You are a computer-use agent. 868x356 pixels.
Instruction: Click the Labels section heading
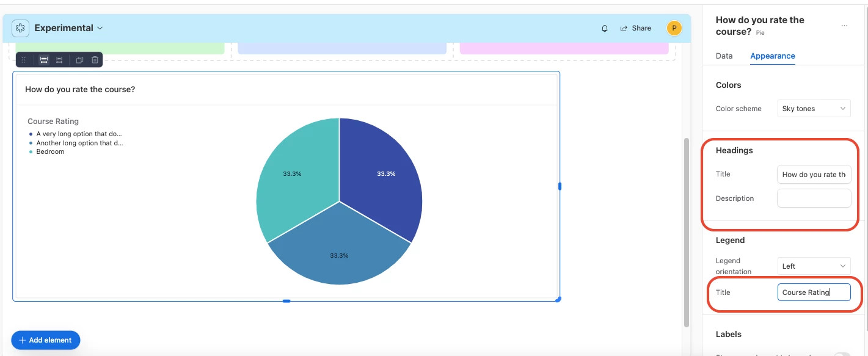pyautogui.click(x=728, y=334)
